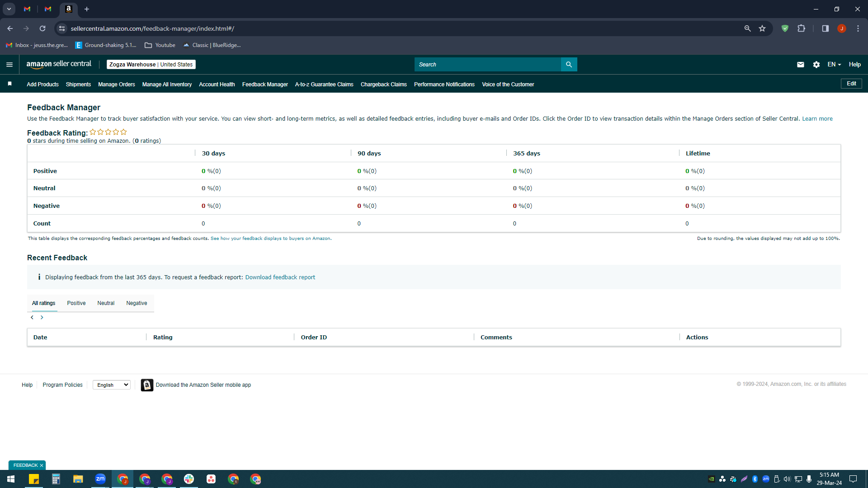Image resolution: width=868 pixels, height=488 pixels.
Task: Click the Learn more link
Action: pos(817,119)
